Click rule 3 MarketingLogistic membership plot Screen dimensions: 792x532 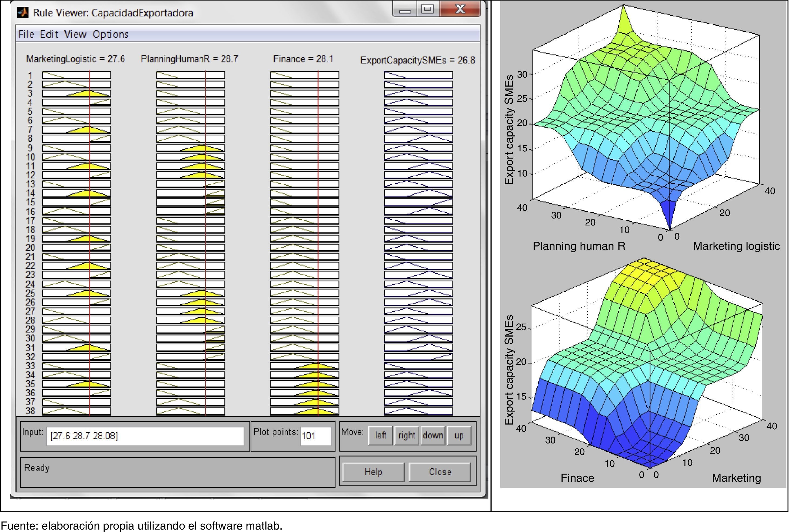click(x=77, y=93)
